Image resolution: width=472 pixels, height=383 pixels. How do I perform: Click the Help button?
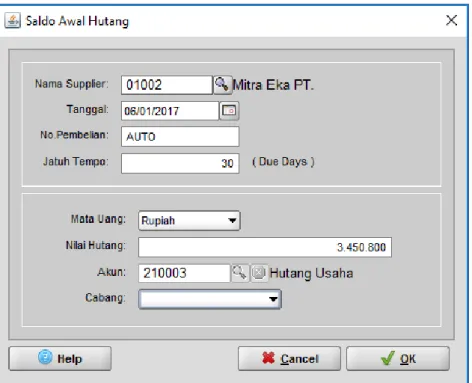(x=60, y=358)
